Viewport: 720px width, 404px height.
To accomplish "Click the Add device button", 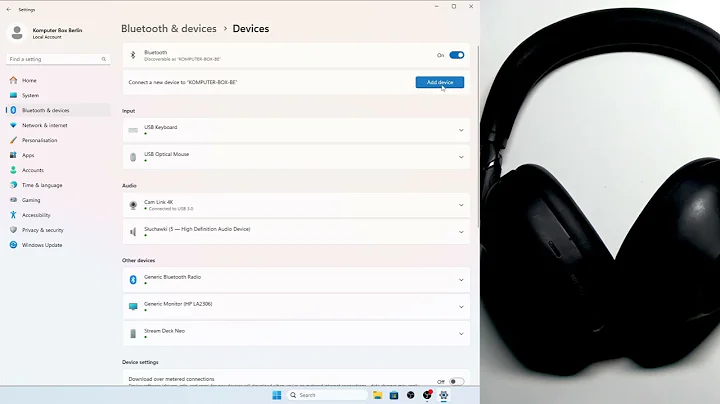I will [440, 82].
